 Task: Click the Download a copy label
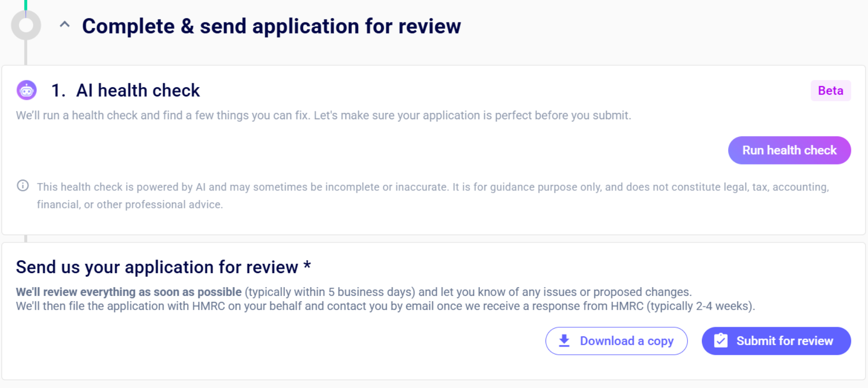(626, 341)
